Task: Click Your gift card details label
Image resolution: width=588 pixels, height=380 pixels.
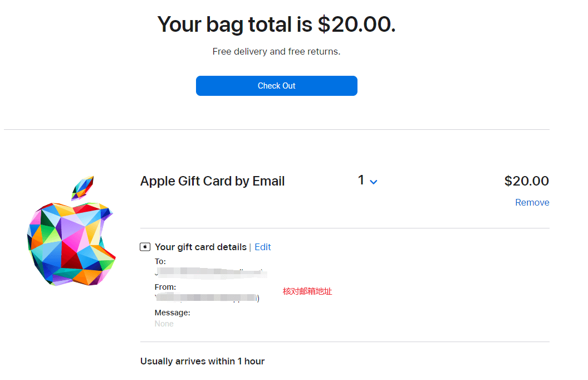Action: (x=200, y=247)
